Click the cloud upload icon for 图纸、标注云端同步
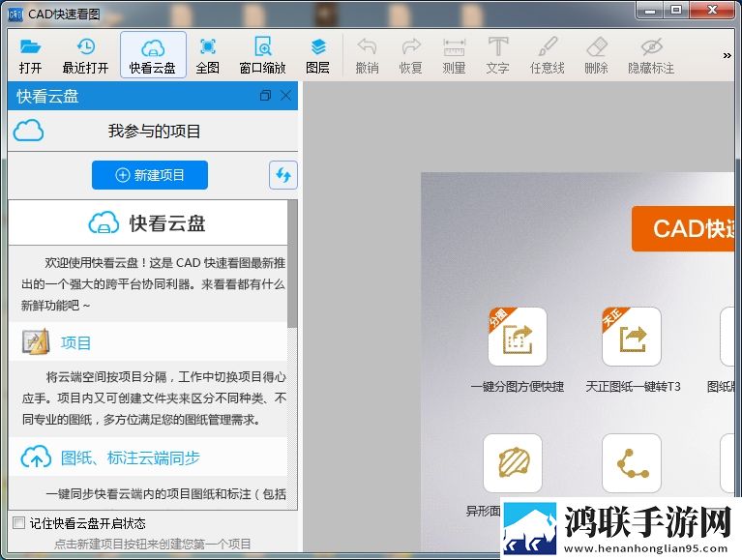 36,457
